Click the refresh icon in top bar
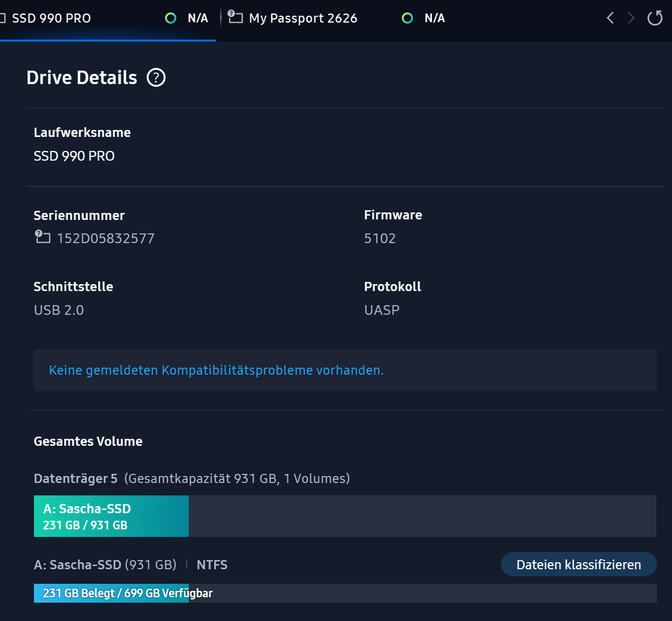672x621 pixels. [655, 18]
